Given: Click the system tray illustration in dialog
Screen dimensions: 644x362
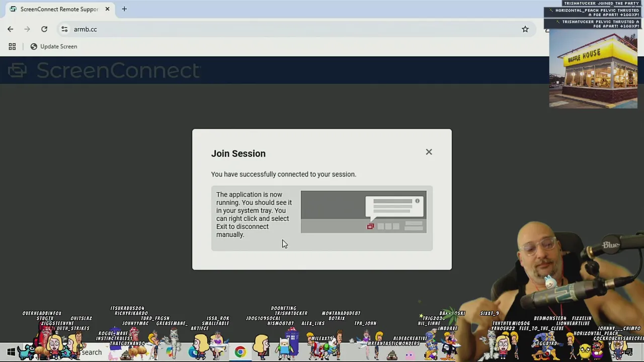Looking at the screenshot, I should click(x=364, y=212).
